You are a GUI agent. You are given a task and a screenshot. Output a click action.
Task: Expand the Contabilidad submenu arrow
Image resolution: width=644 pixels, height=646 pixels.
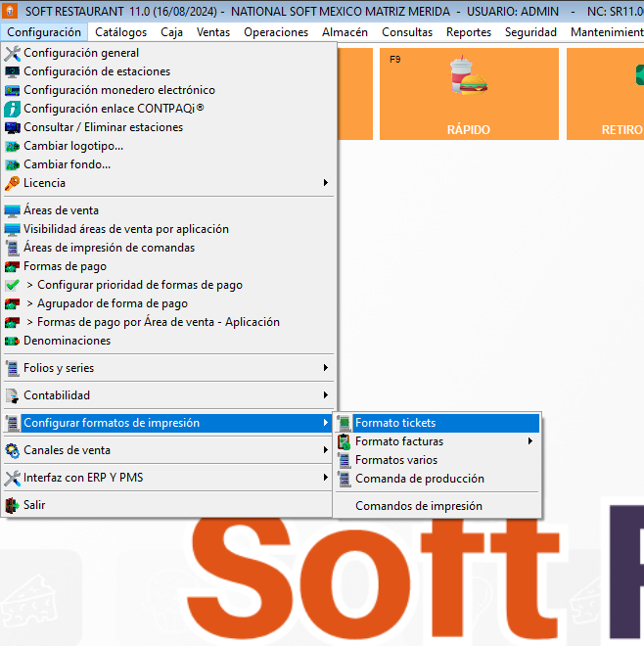[x=326, y=395]
